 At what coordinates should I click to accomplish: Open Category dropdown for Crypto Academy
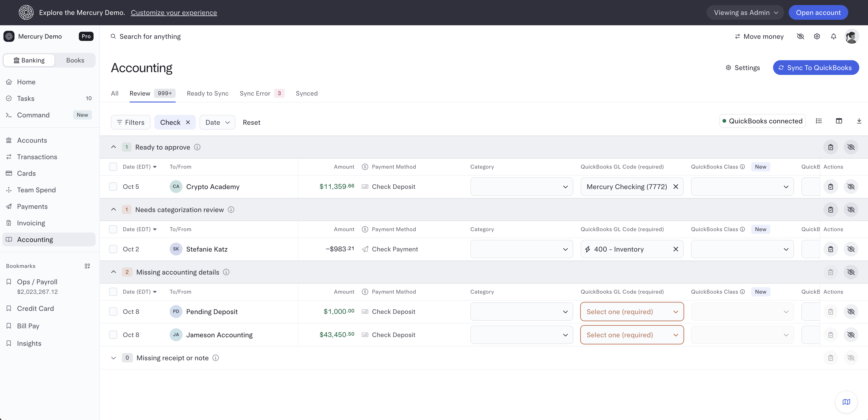521,187
